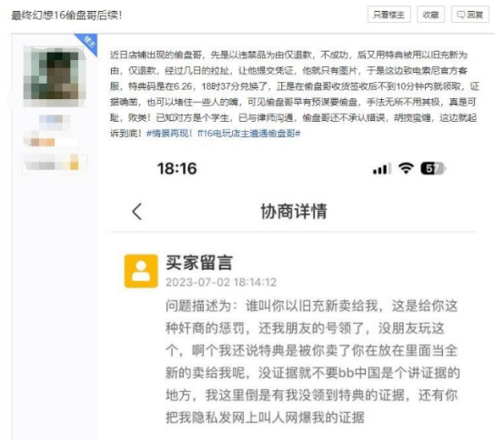Screen dimensions: 504x441
Task: Click the blue 楼主 corner badge
Action: (88, 42)
